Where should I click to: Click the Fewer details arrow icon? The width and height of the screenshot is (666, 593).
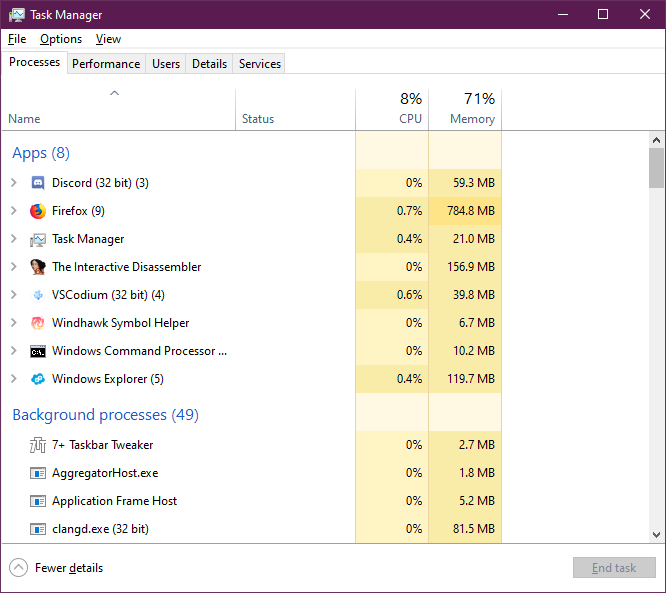point(18,568)
